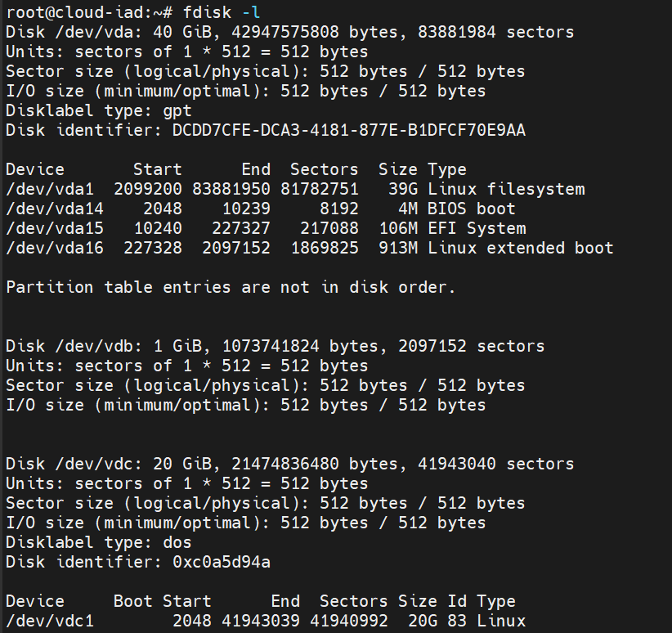Click the 'BIOS boot' partition type
Image resolution: width=672 pixels, height=633 pixels.
[x=472, y=209]
